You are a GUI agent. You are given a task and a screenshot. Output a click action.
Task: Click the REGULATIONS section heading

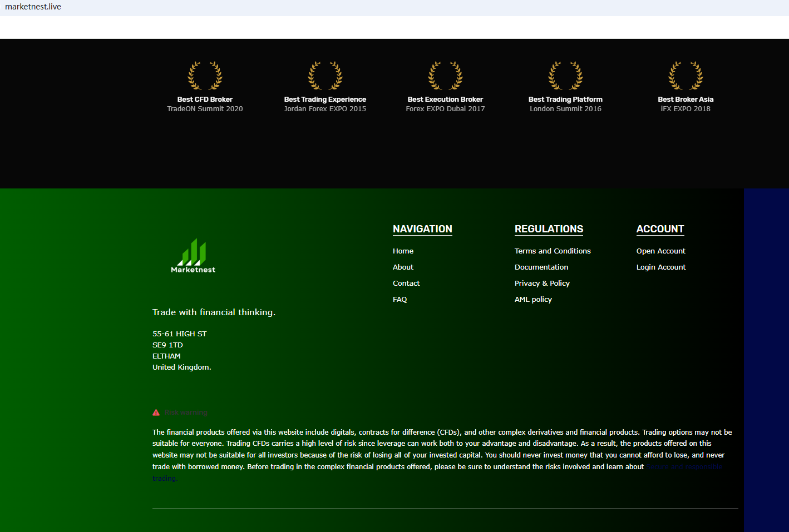pos(549,229)
